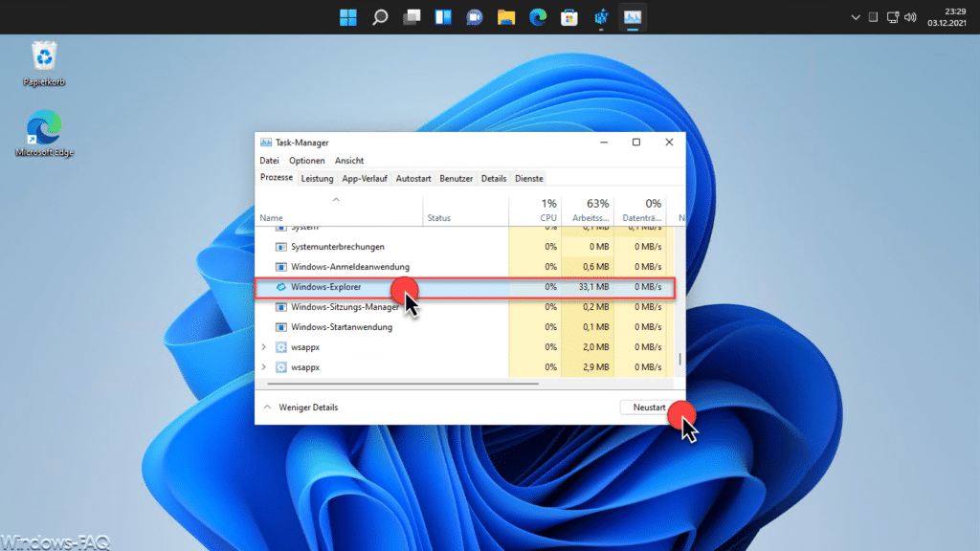Maximize the Task-Manager window

pos(636,143)
